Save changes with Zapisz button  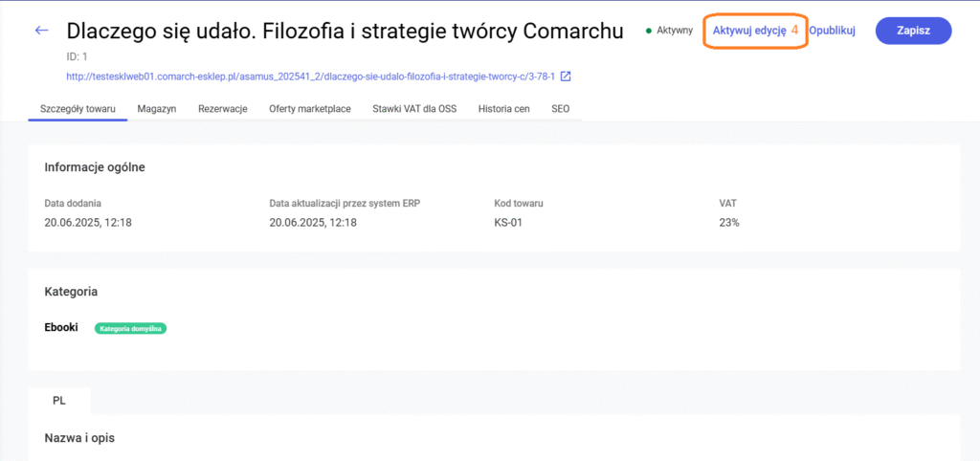[913, 31]
